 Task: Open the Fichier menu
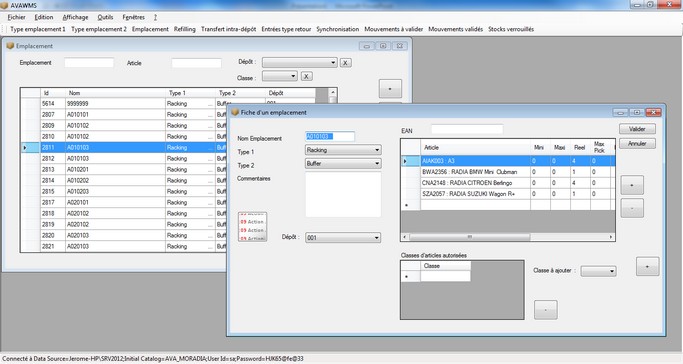click(x=17, y=17)
